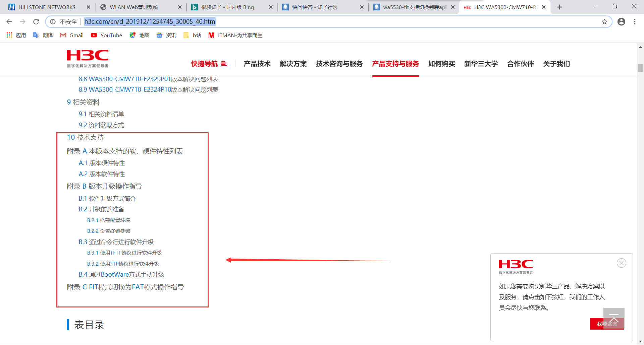Open the YouTube bookmark
Screen dimensions: 644x345
pos(106,35)
